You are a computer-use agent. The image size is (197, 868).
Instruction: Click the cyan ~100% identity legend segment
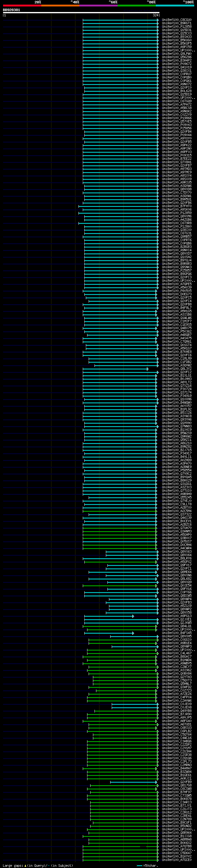click(x=175, y=6)
